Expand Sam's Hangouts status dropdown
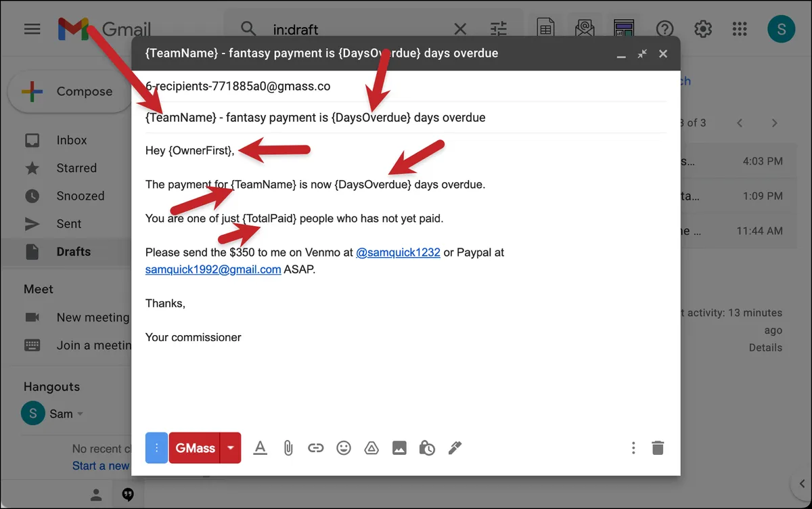The image size is (812, 509). [x=81, y=414]
